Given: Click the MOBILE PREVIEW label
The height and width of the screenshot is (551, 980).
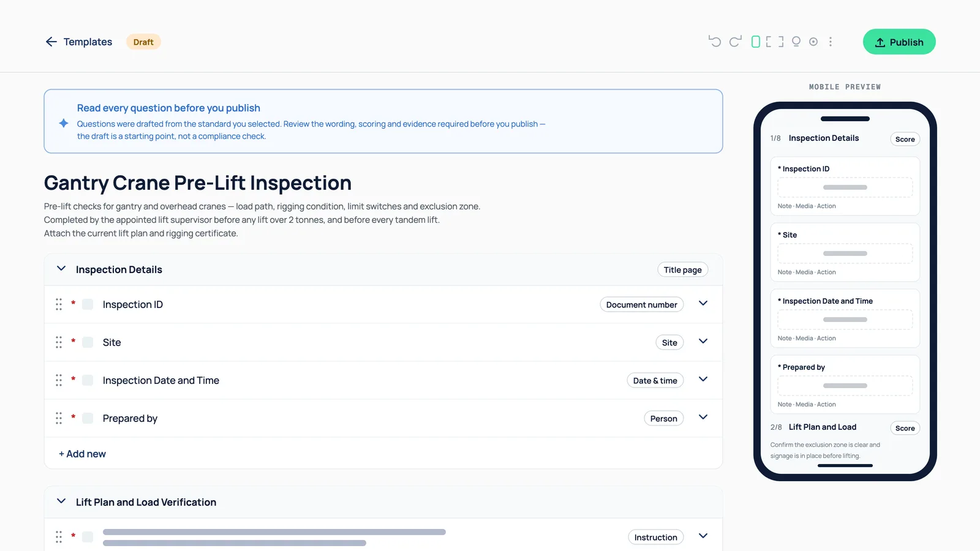Looking at the screenshot, I should [845, 87].
